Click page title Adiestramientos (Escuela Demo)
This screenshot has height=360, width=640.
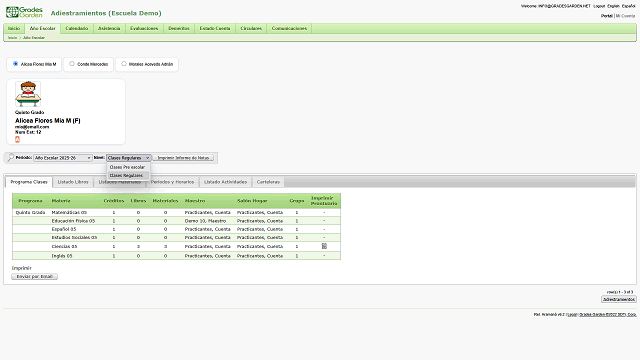point(106,13)
